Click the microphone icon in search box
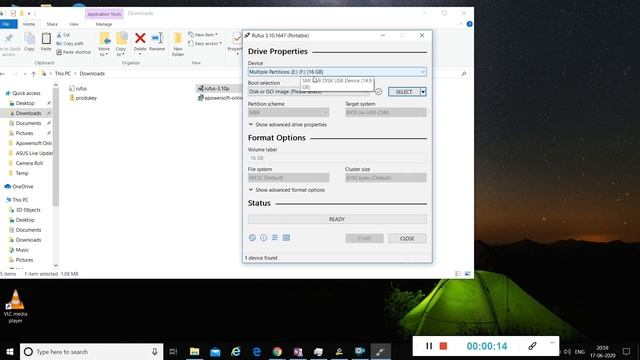Viewport: 640px width, 360px height. (x=155, y=351)
